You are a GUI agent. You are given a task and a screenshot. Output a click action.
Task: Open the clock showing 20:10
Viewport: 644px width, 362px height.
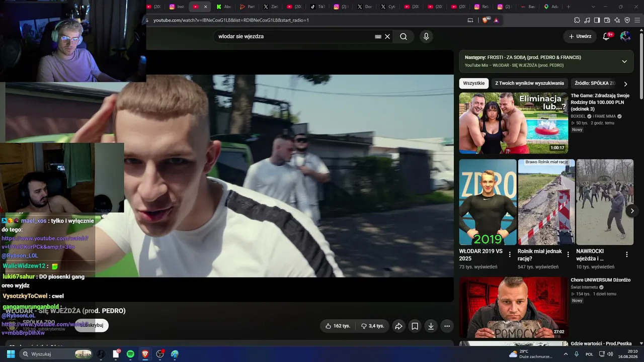628,354
